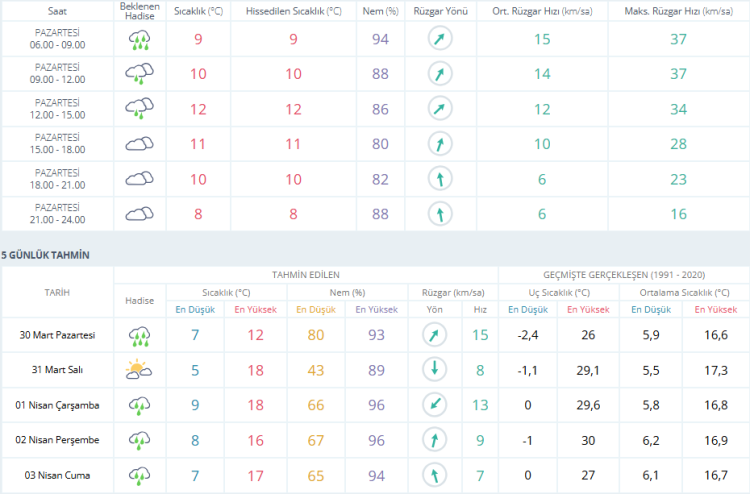
Task: Click wind direction arrow for 06.00 - 09.00
Action: point(439,40)
